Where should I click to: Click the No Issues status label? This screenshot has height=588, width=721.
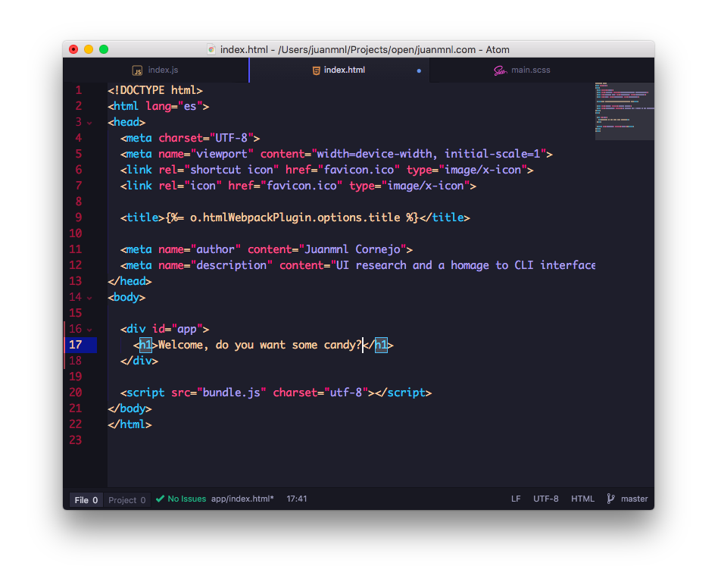(186, 499)
